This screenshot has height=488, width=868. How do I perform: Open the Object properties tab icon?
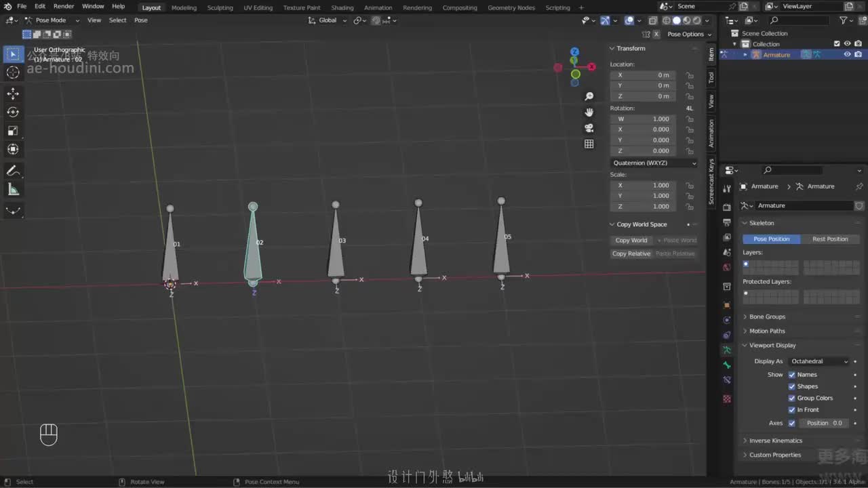pyautogui.click(x=727, y=305)
